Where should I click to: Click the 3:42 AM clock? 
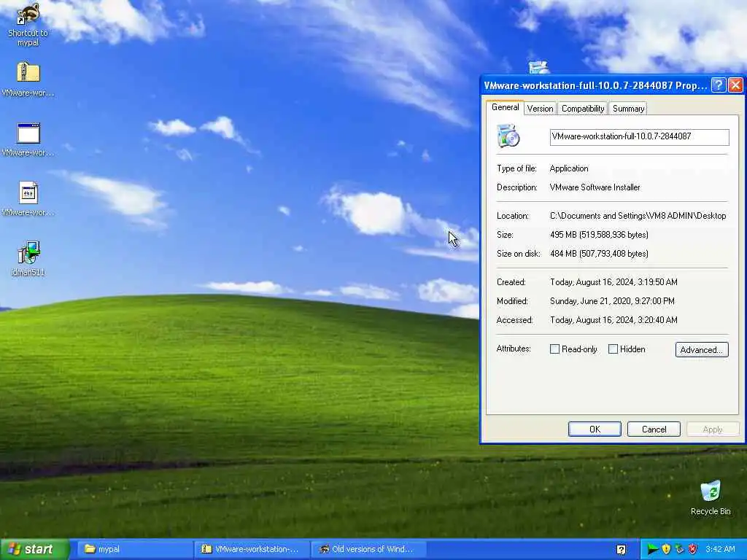pyautogui.click(x=720, y=549)
